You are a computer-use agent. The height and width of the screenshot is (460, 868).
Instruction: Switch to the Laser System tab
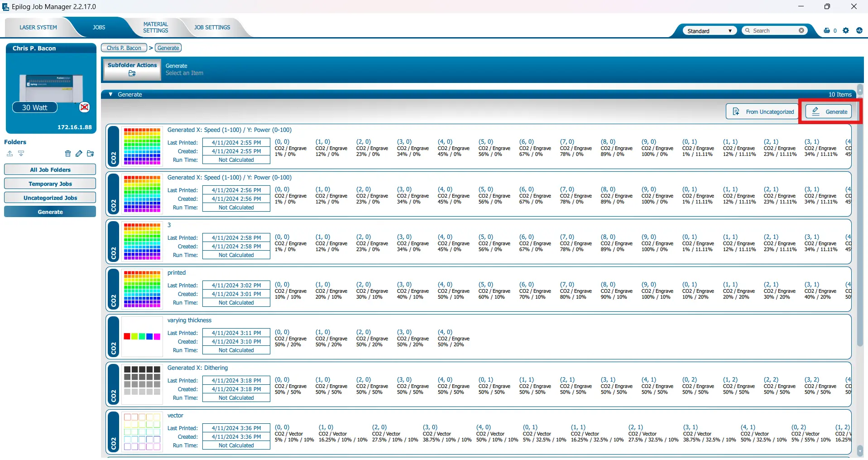[x=38, y=27]
